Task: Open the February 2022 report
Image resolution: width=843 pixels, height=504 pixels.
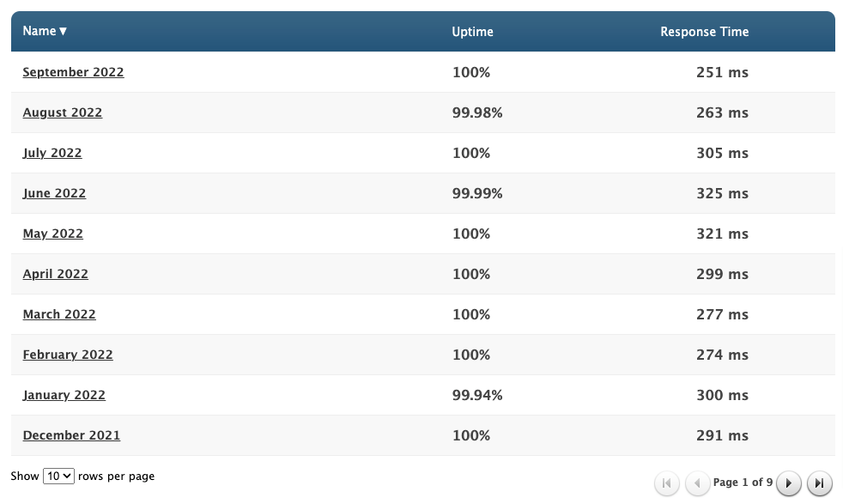Action: click(68, 355)
